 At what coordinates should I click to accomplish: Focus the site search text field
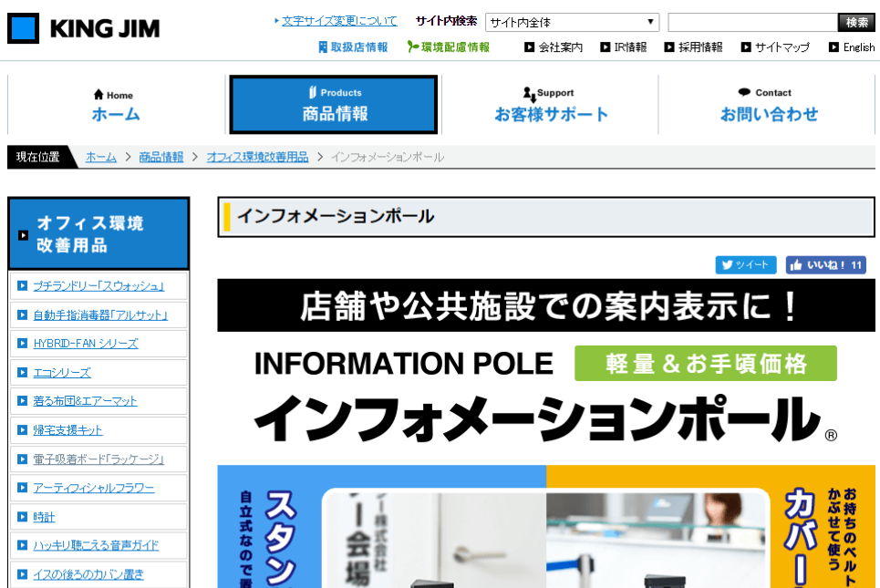coord(752,23)
